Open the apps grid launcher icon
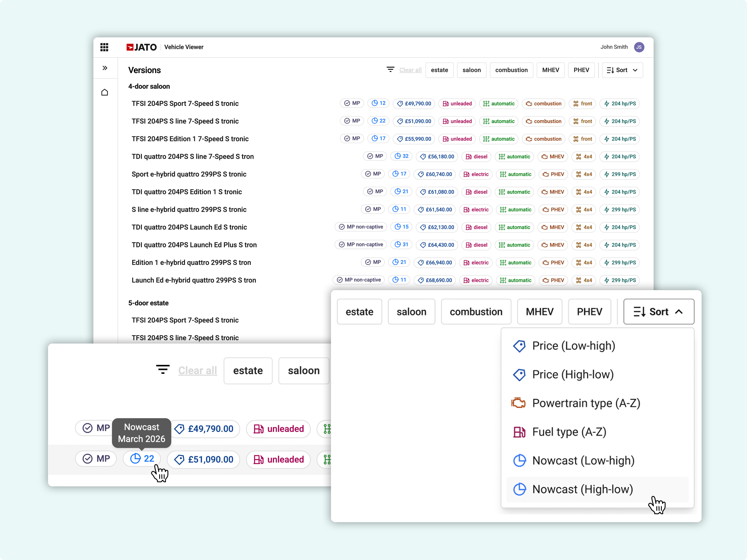Screen dimensions: 747x560 coord(104,47)
